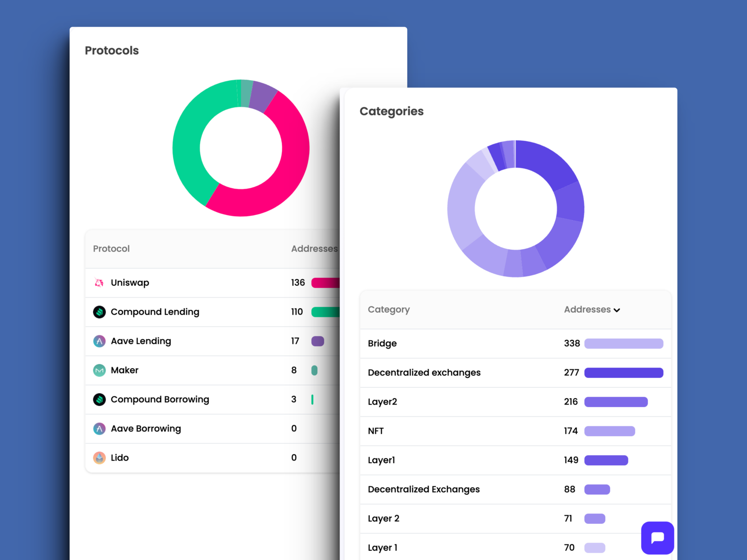Viewport: 747px width, 560px height.
Task: Click the Layer2 category bar
Action: pyautogui.click(x=616, y=402)
